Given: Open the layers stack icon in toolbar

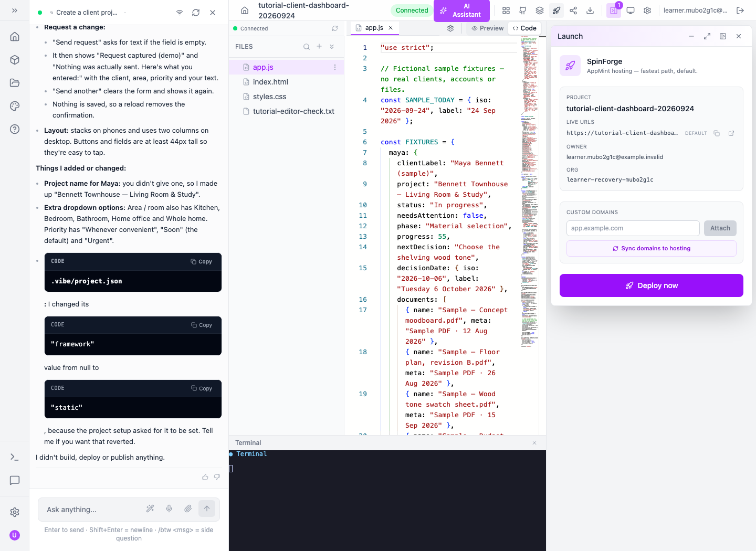Looking at the screenshot, I should point(540,10).
